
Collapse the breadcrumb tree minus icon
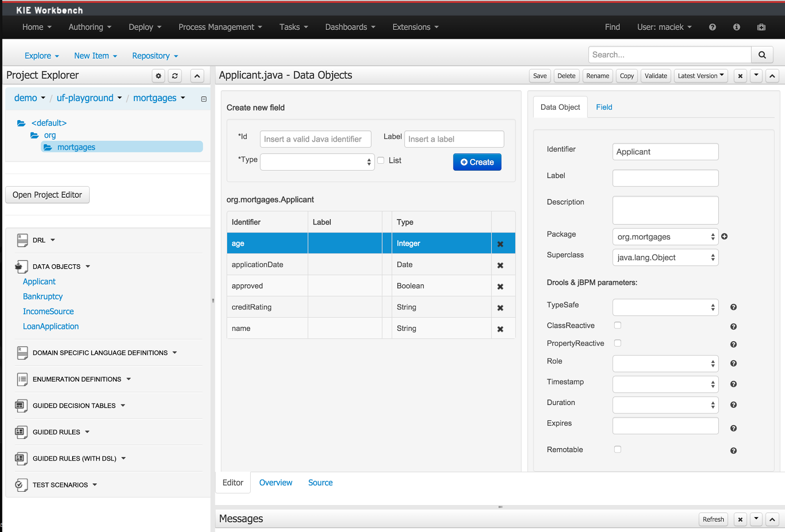pos(204,99)
